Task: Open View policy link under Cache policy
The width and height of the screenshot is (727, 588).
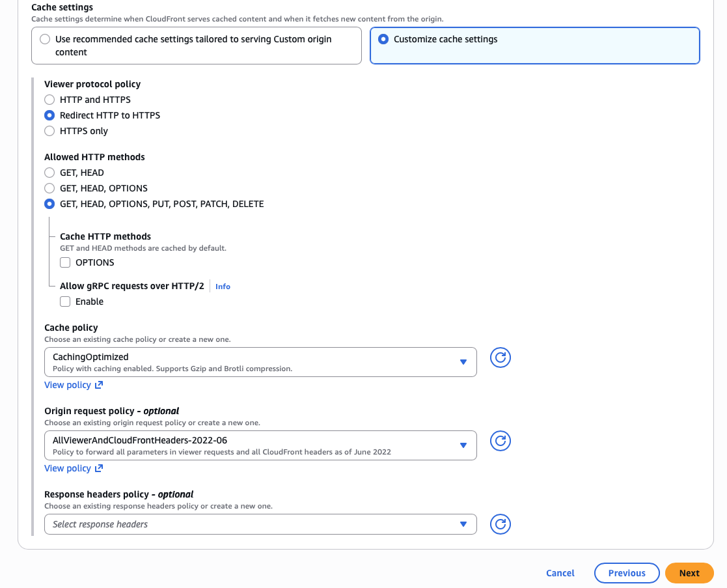Action: [x=74, y=385]
